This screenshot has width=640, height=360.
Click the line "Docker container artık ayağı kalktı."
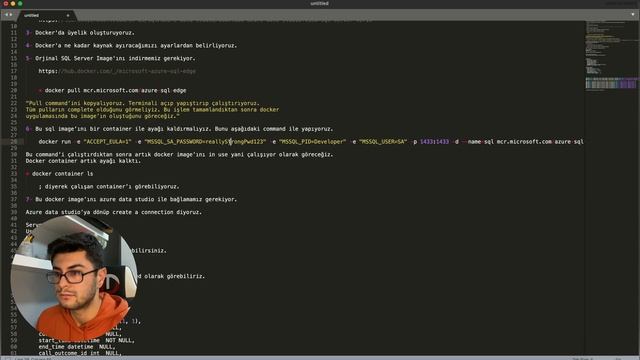click(83, 161)
